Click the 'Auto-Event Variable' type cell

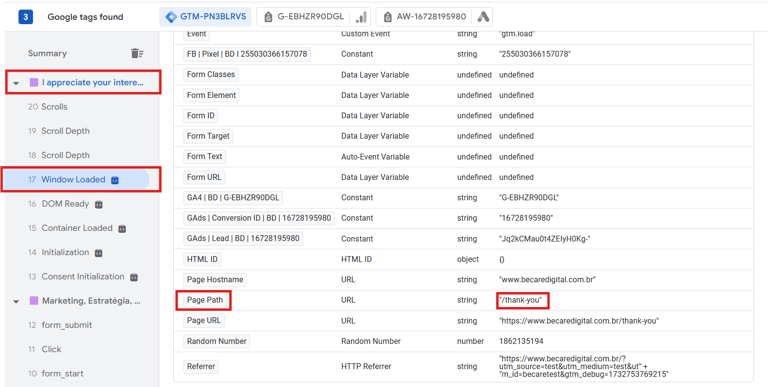coord(375,157)
